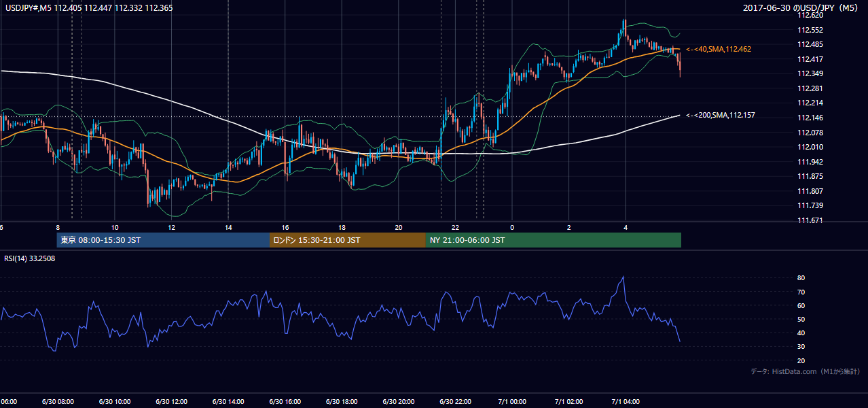Click the 6/30 16:00 time axis label

point(285,402)
